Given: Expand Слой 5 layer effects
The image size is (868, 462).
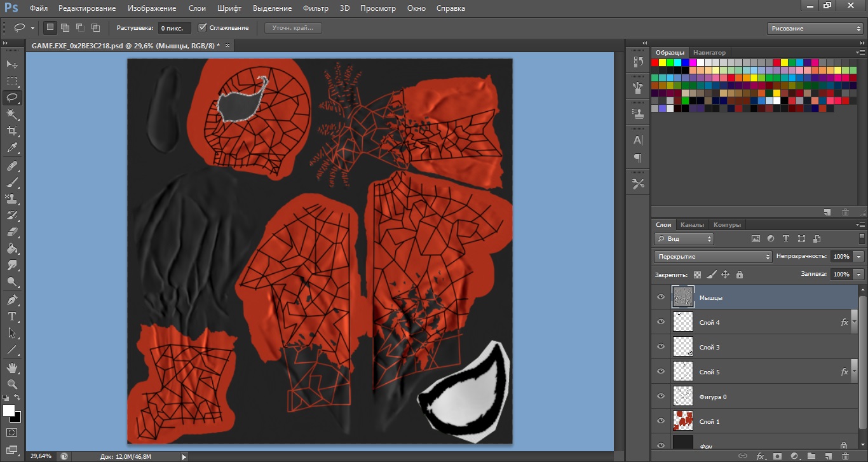Looking at the screenshot, I should 855,372.
